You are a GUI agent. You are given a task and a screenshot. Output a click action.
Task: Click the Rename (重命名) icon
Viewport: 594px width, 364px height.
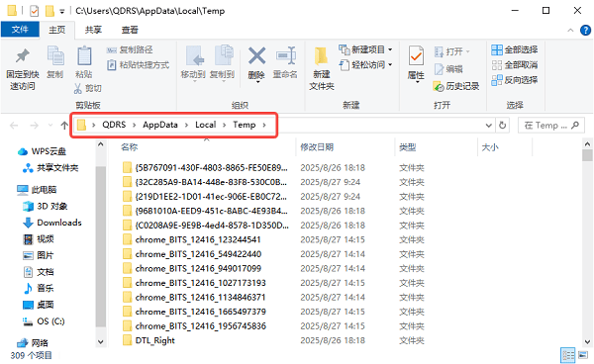point(286,56)
